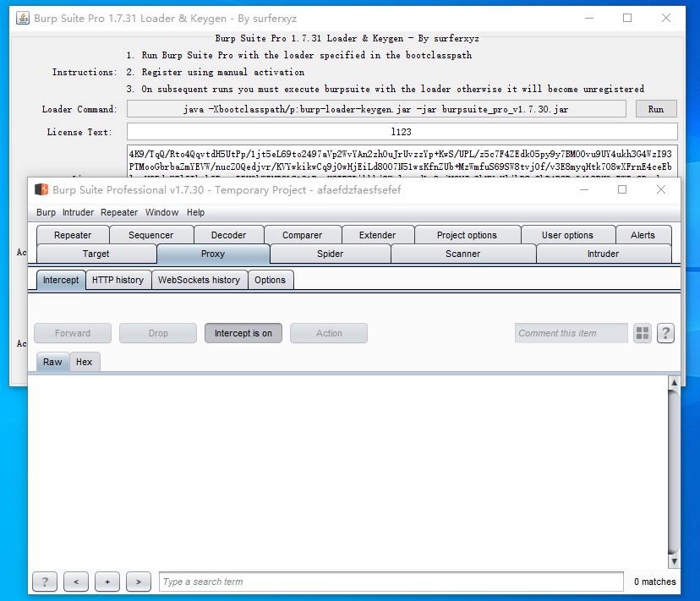700x601 pixels.
Task: Open the Burp menu
Action: 46,212
